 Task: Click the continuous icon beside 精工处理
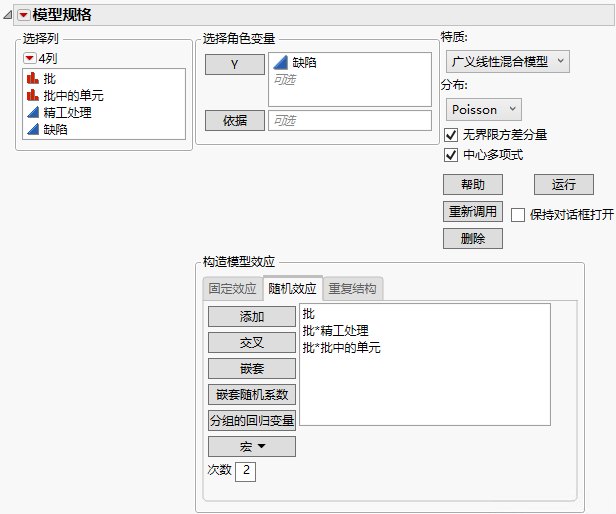click(x=32, y=112)
